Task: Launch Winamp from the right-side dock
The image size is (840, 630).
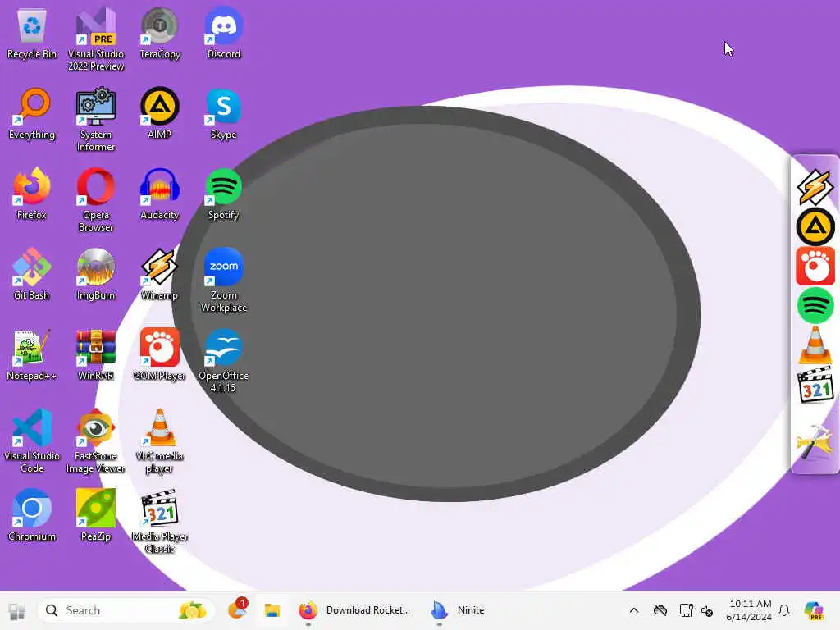Action: [815, 188]
